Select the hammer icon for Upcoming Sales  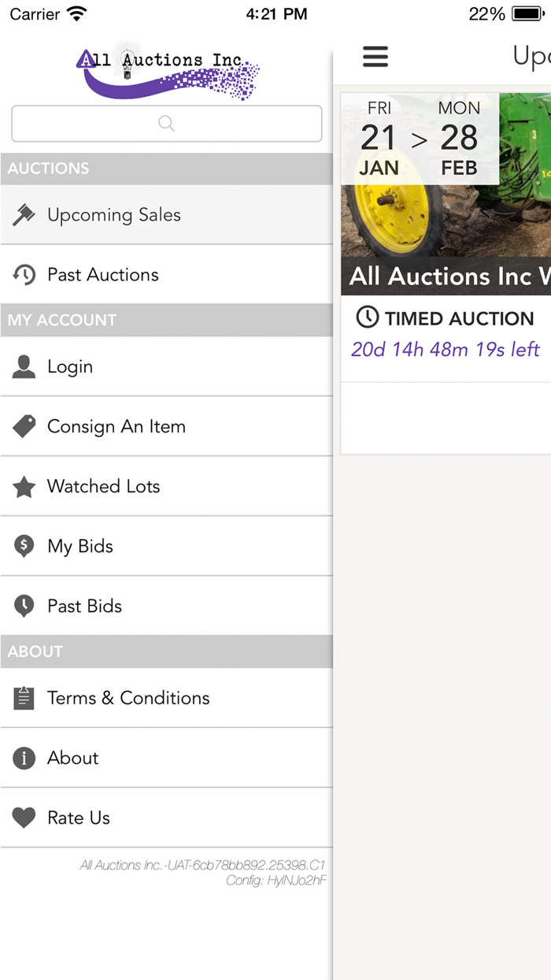[24, 213]
